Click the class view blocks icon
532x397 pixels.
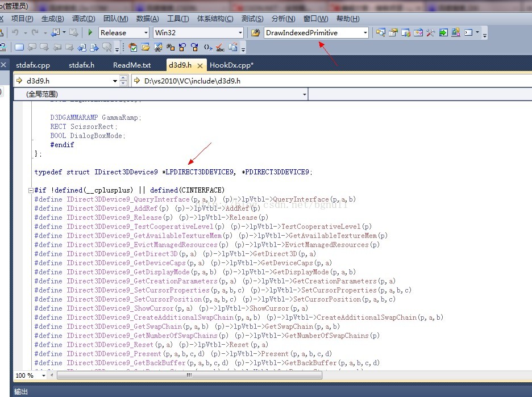point(456,32)
